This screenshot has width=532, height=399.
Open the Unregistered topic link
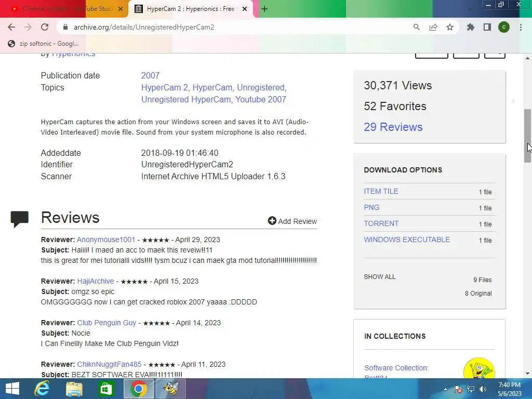[261, 87]
